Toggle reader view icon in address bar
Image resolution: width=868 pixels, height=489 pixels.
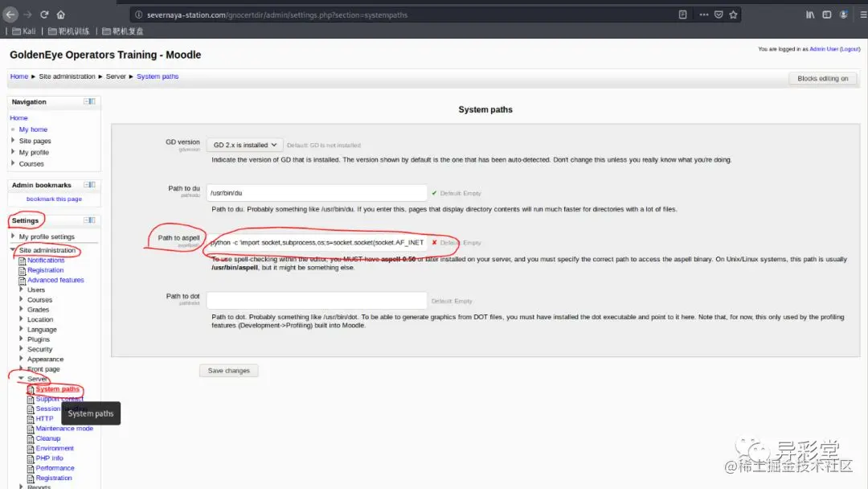point(682,15)
